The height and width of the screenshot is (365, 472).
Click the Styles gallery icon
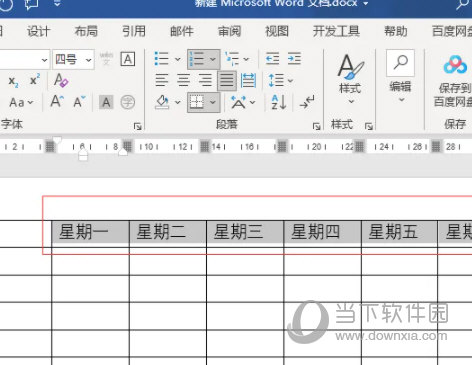[350, 67]
